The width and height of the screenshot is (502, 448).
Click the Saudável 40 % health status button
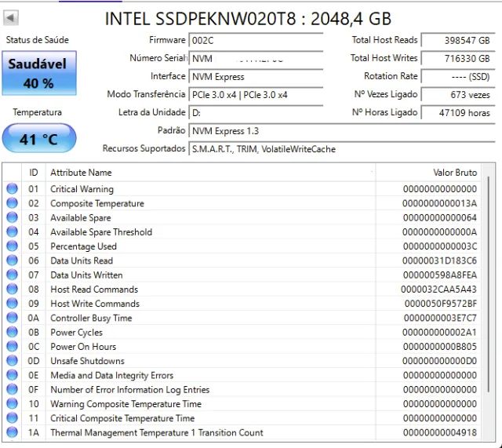39,73
